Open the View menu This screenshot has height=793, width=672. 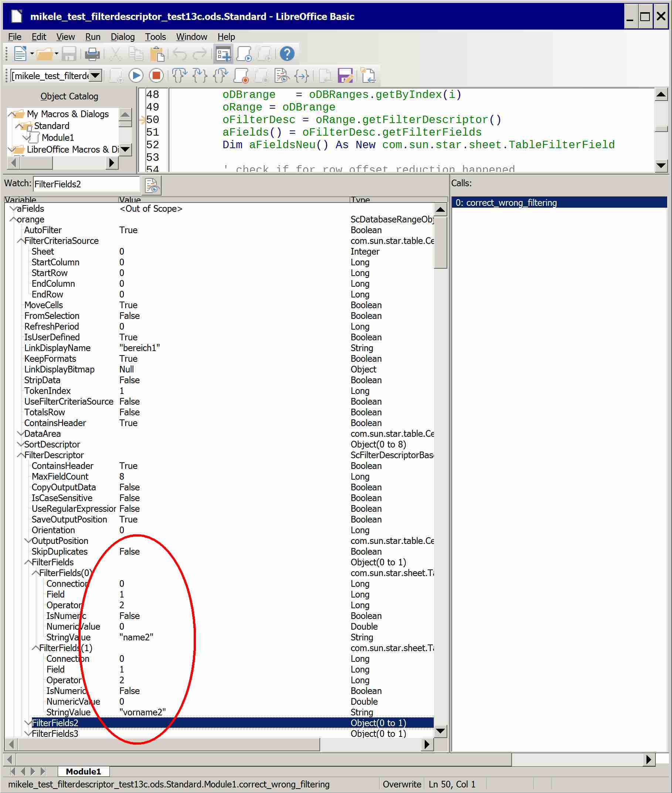coord(65,37)
